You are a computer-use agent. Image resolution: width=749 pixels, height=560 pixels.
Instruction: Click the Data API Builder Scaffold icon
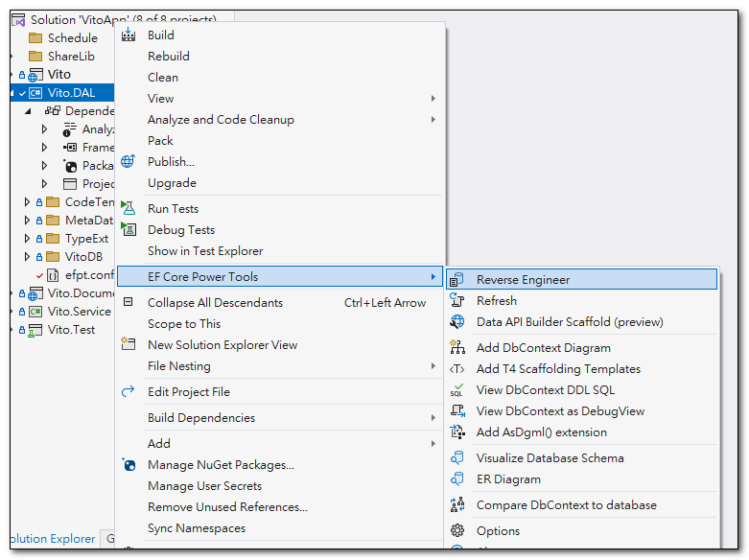click(457, 321)
